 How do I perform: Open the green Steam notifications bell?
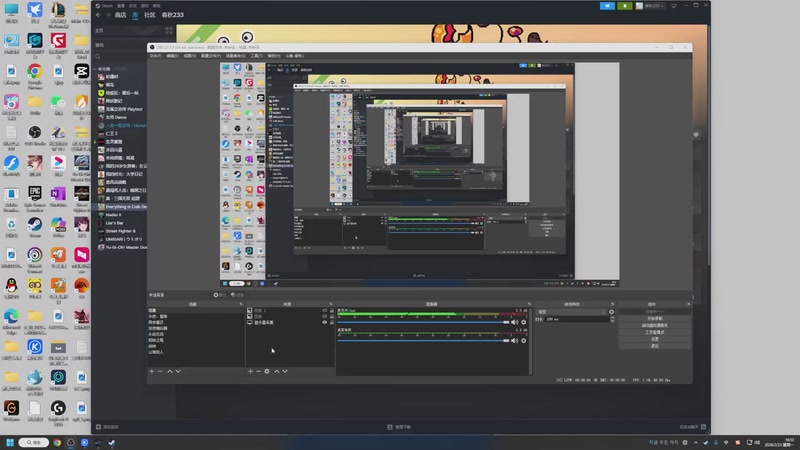coord(624,6)
